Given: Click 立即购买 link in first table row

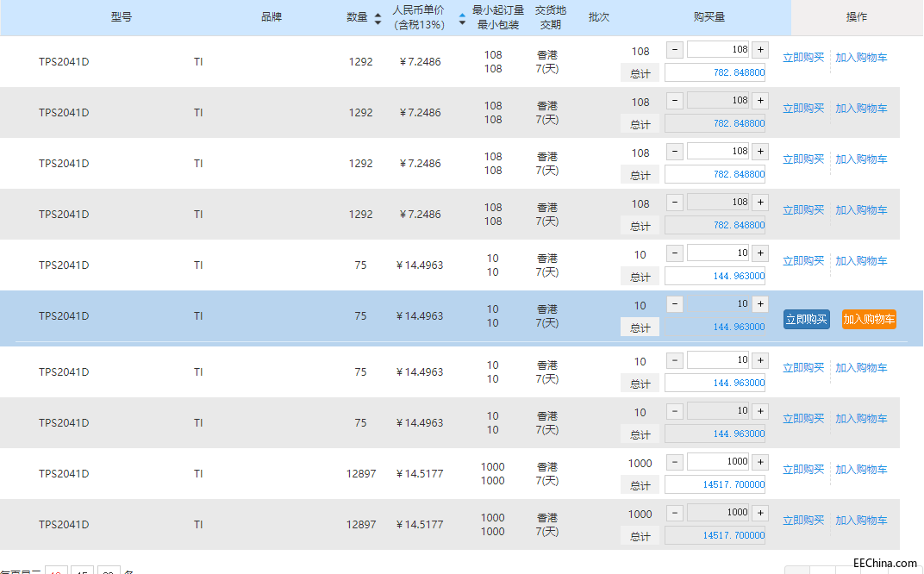Looking at the screenshot, I should pos(802,57).
